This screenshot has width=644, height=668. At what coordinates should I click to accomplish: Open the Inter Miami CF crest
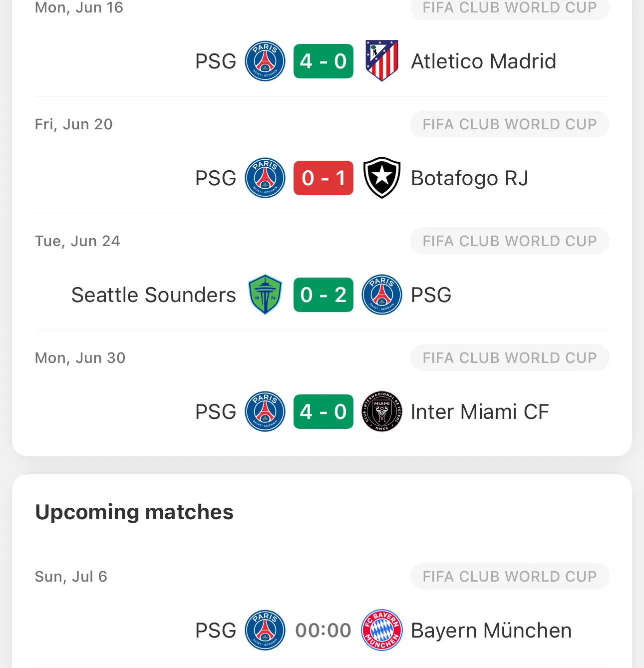pos(382,411)
